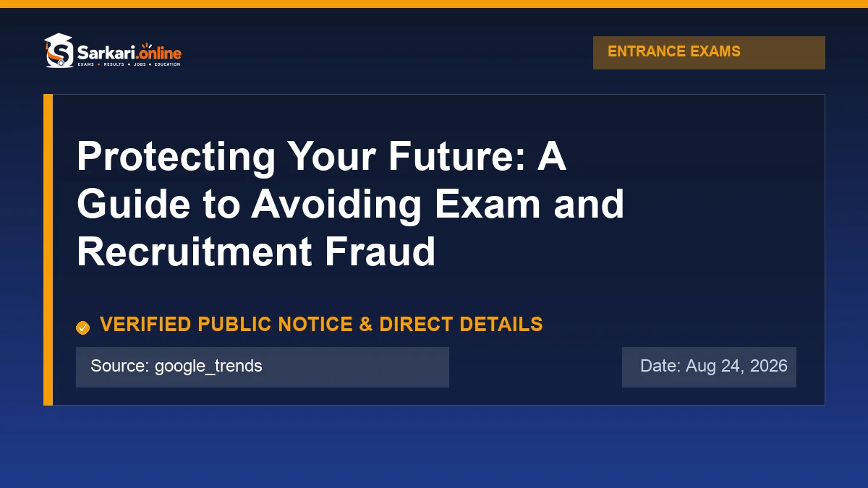Click the blue background below the card
868x488 pixels.
(x=434, y=447)
